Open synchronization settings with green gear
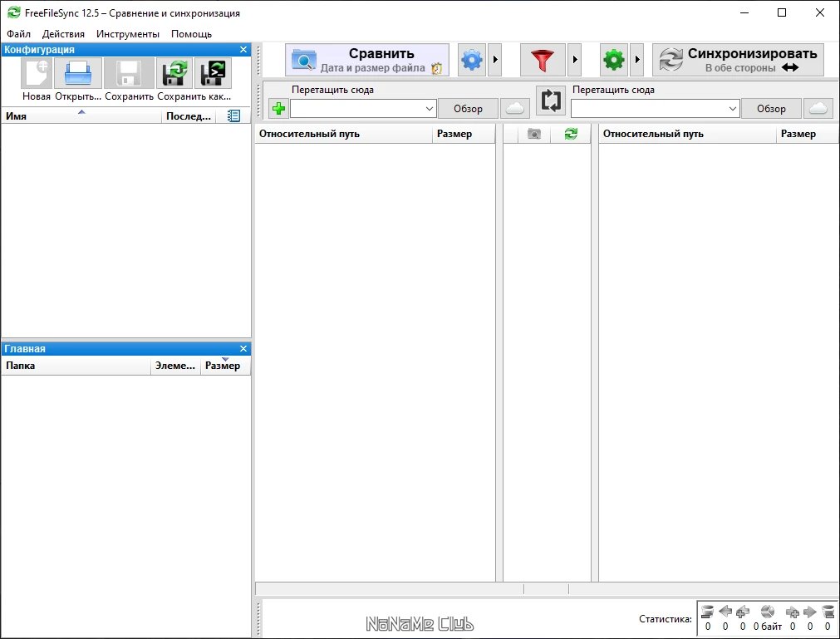 [614, 60]
